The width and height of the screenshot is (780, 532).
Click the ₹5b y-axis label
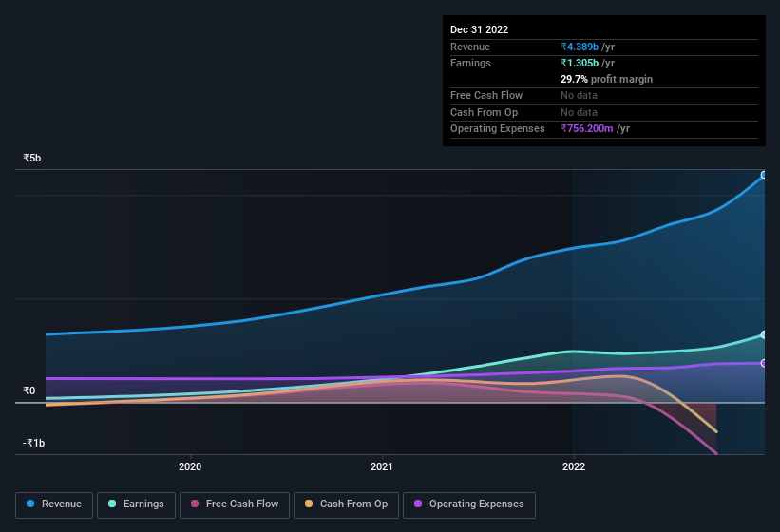pyautogui.click(x=32, y=158)
